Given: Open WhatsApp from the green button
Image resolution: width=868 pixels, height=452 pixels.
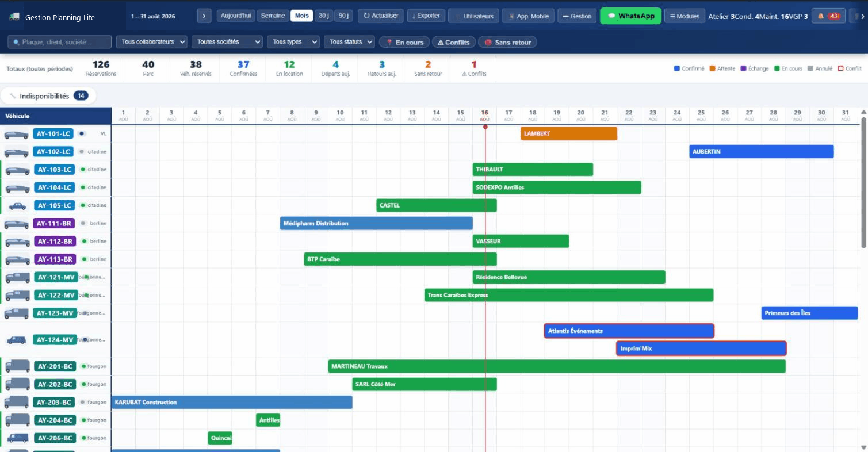Looking at the screenshot, I should coord(630,16).
